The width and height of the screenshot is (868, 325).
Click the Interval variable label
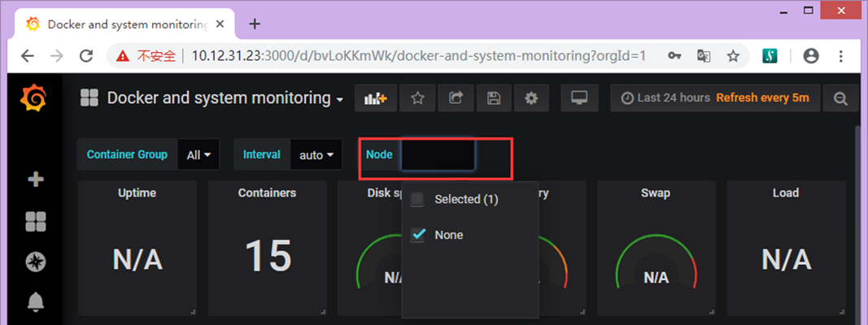[262, 154]
